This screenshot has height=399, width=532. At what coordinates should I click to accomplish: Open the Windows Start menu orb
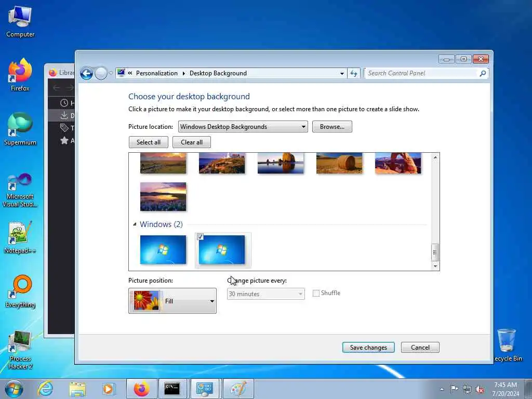click(14, 389)
